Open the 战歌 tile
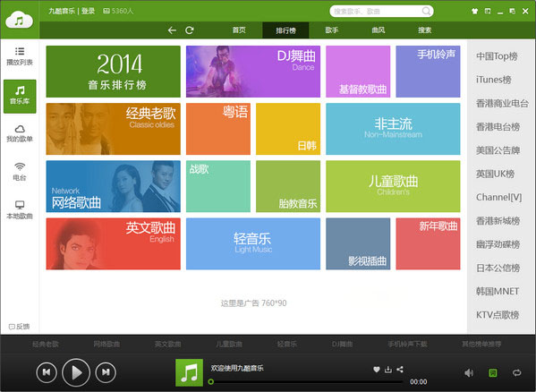Viewport: 536px width, 392px height. (218, 186)
